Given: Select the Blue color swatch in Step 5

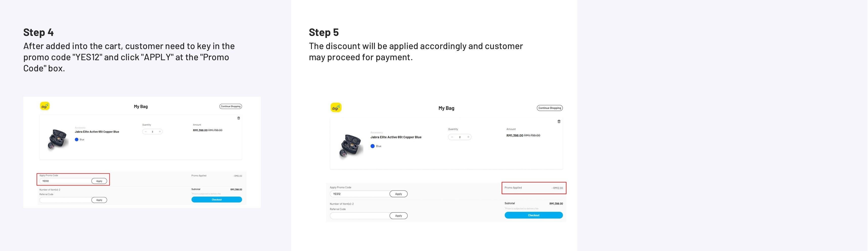Looking at the screenshot, I should click(372, 146).
